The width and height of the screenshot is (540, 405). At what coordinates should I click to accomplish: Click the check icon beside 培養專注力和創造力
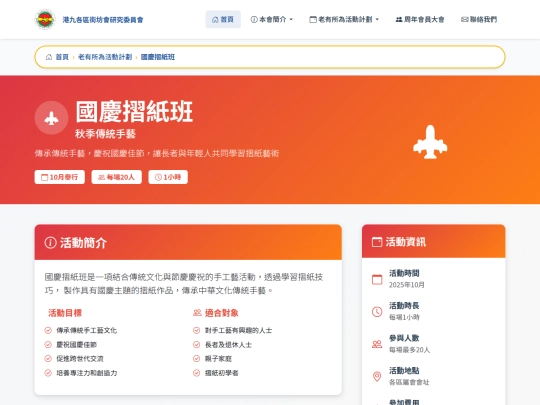coord(48,373)
